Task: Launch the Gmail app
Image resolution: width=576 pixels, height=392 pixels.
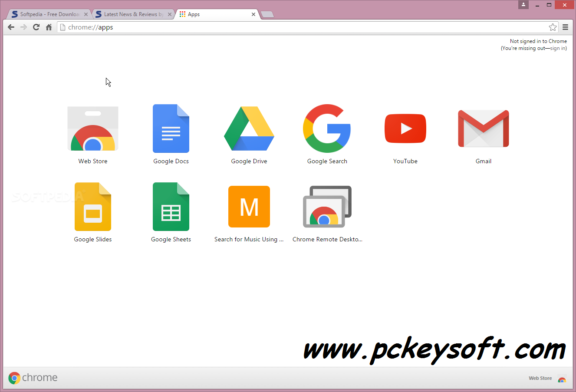Action: [484, 128]
